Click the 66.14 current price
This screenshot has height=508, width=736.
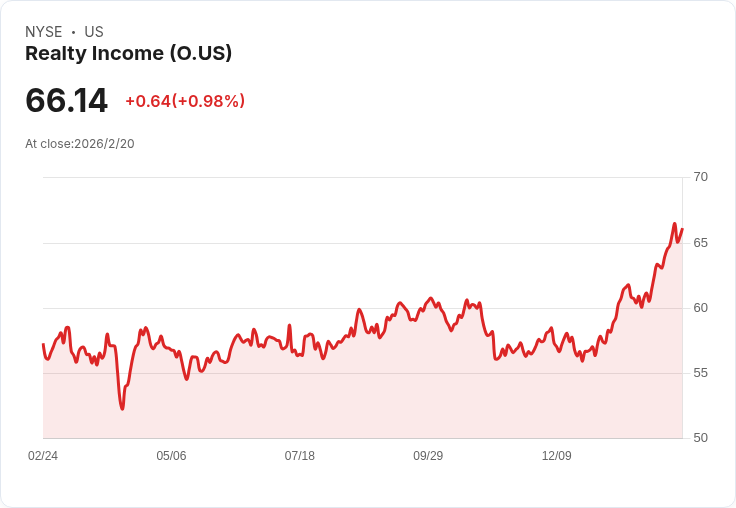(66, 100)
